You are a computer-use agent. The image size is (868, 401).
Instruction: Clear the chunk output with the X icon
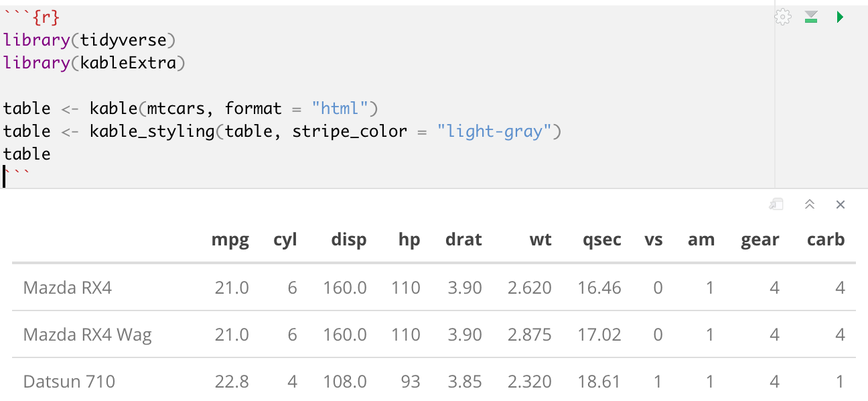(x=841, y=205)
